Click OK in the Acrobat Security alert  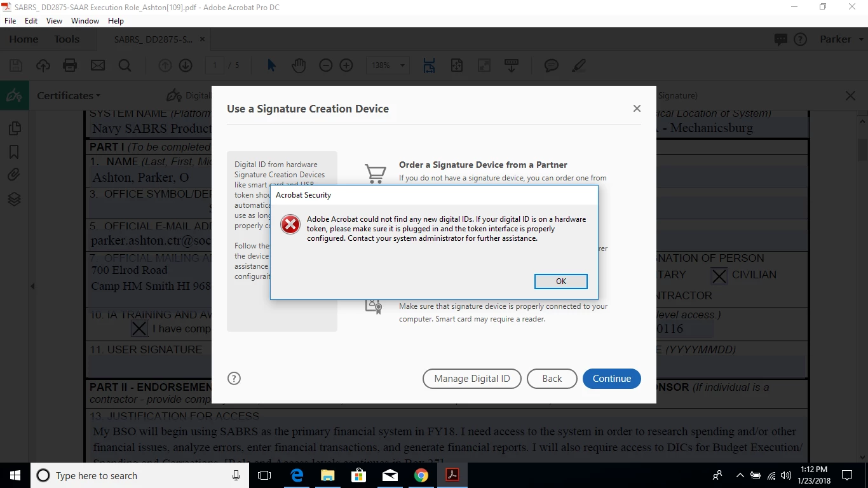point(560,281)
